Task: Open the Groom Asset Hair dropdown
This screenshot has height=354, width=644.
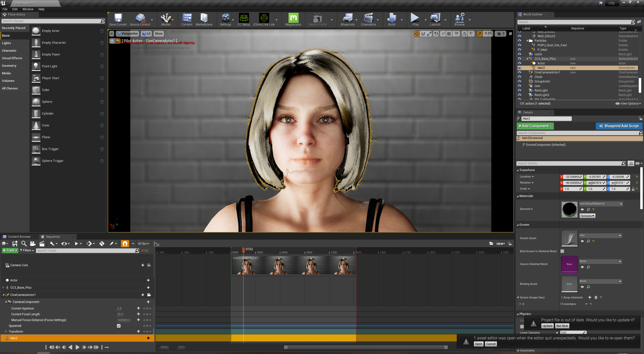Action: (600, 236)
